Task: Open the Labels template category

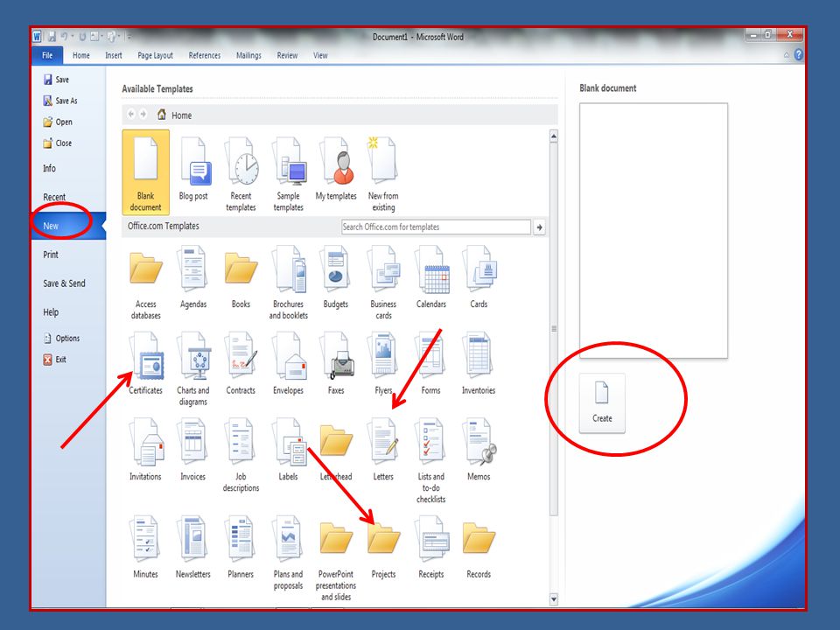Action: [288, 450]
